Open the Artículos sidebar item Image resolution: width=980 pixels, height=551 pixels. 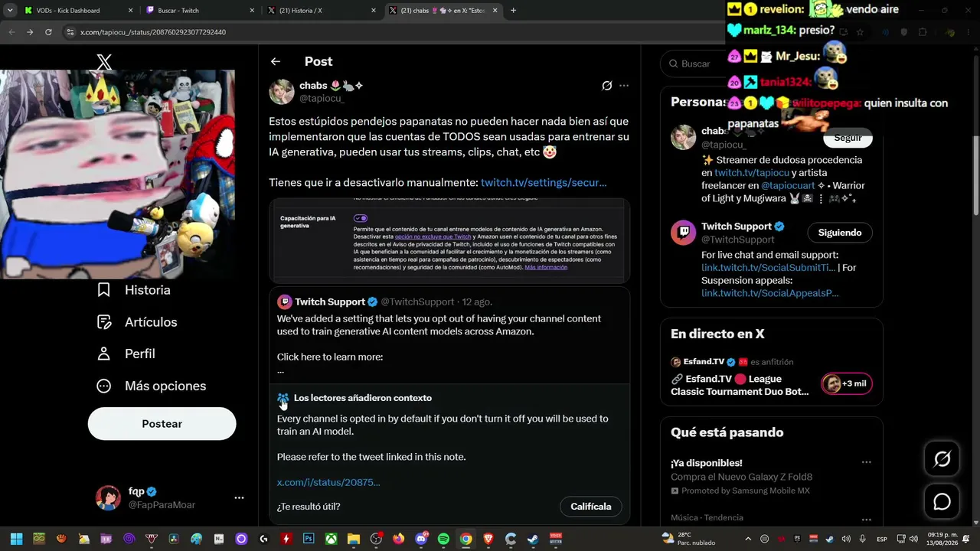point(137,322)
